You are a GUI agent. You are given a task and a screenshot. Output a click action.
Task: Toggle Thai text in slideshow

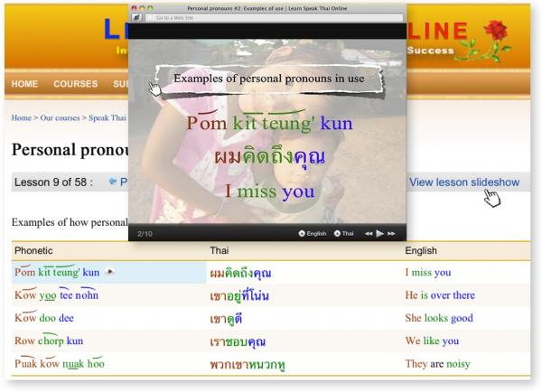point(344,234)
